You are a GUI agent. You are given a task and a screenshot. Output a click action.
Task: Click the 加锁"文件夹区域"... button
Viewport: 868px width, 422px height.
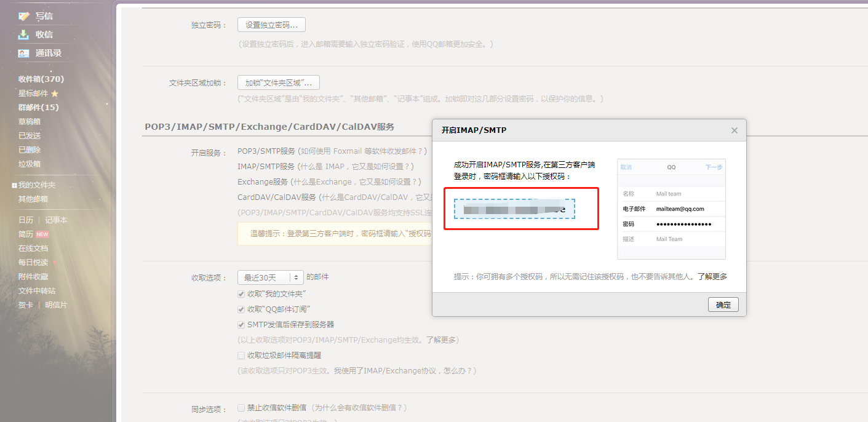point(279,83)
